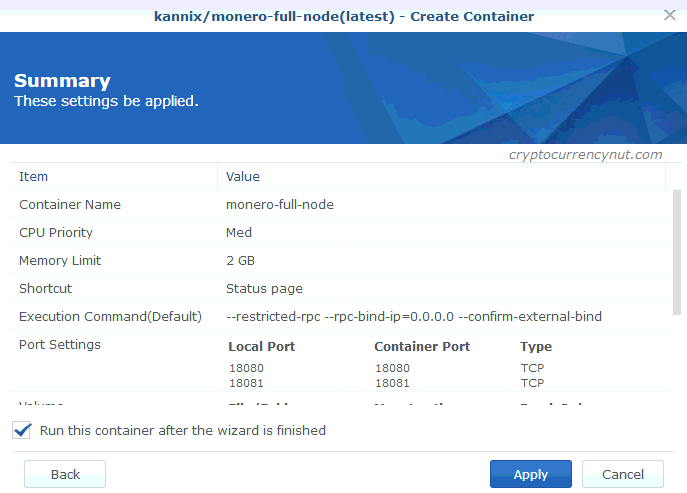Select container port 18081
This screenshot has height=493, width=687.
click(x=393, y=383)
